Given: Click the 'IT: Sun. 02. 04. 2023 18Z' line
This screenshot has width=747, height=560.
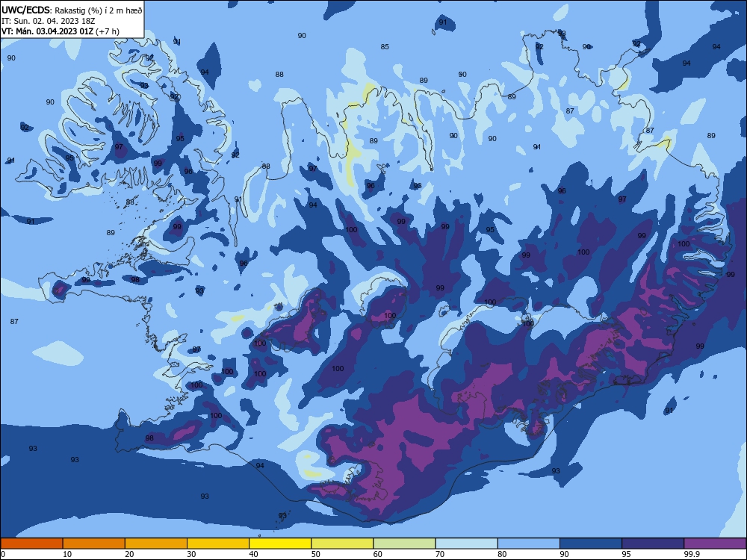Looking at the screenshot, I should point(48,21).
